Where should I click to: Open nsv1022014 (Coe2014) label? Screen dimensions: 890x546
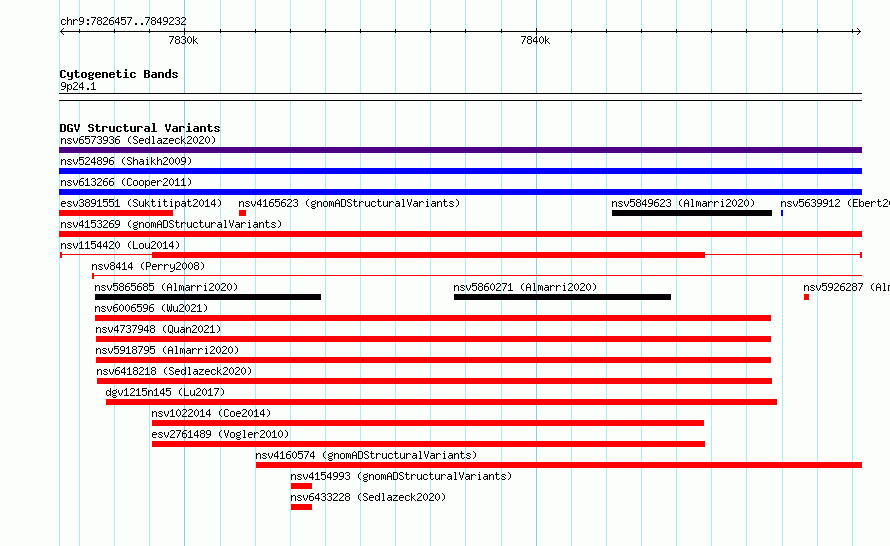point(211,413)
